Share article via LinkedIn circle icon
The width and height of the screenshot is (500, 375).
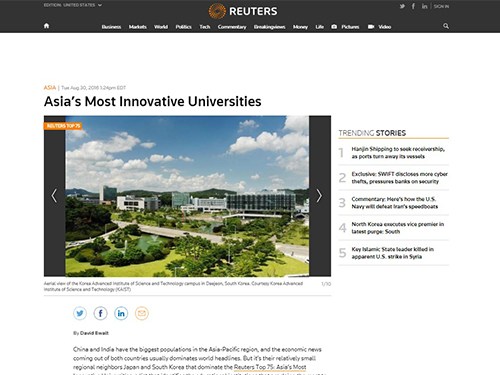point(121,313)
